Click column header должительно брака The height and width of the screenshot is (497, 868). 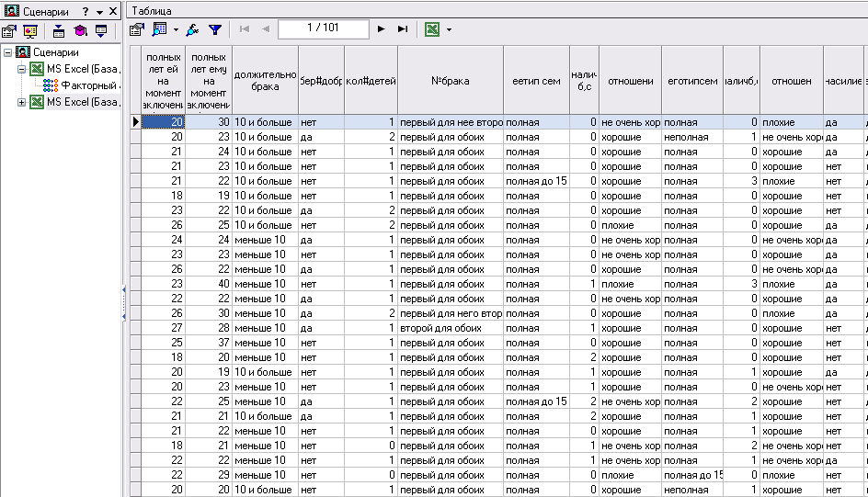(x=265, y=81)
